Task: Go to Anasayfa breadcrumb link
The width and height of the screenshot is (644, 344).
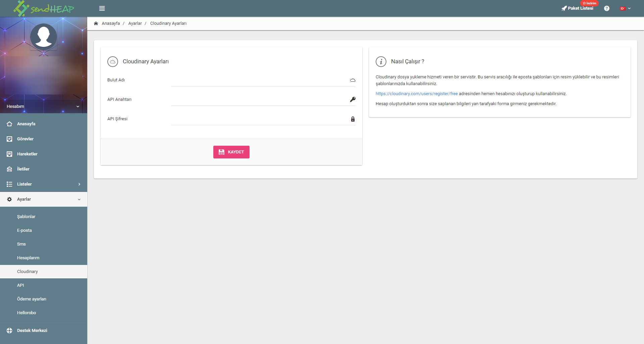Action: point(111,23)
